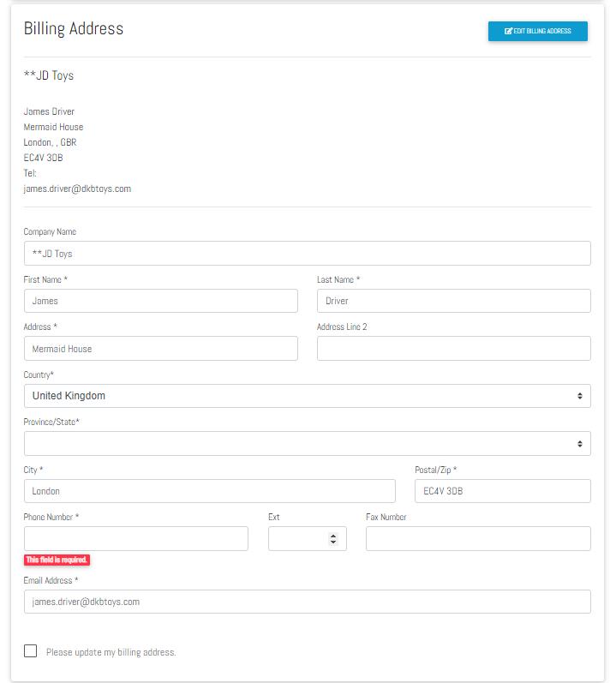Click the 'This field is required' error message
Screen dimensions: 616x683
pyautogui.click(x=57, y=560)
